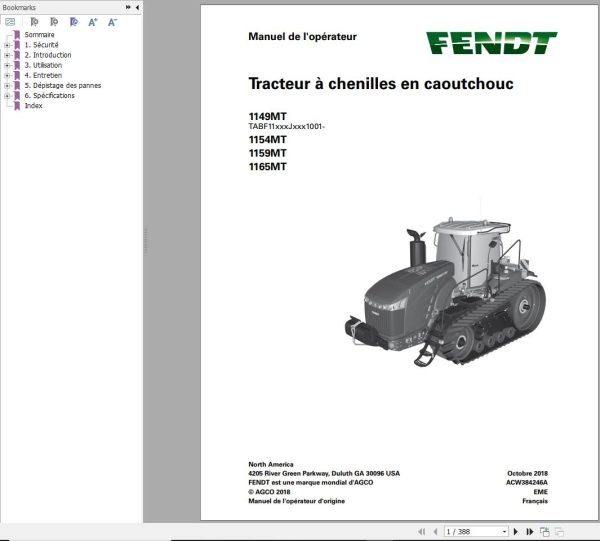Click the line FENDT est une marque mondial d'AGCO
Screen dimensions: 600x541
[311, 483]
